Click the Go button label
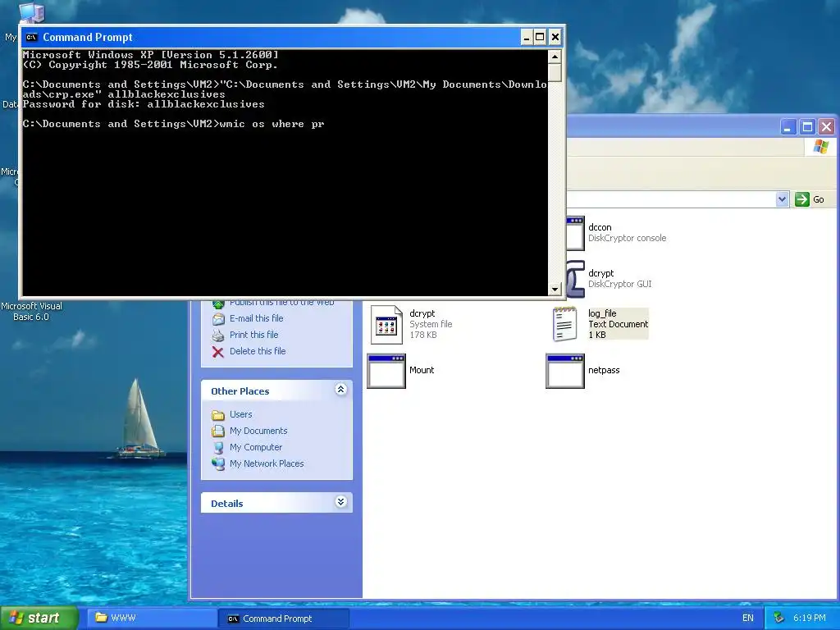The width and height of the screenshot is (840, 630). (819, 199)
